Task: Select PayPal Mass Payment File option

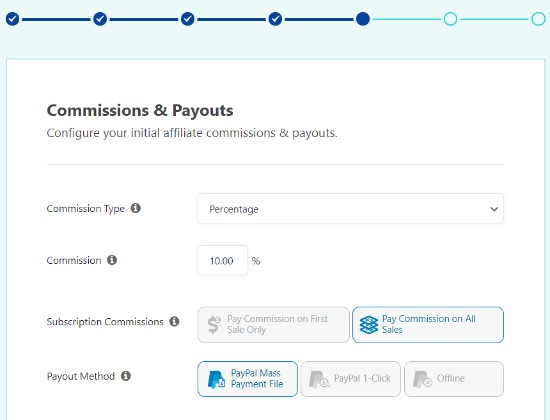Action: point(248,379)
